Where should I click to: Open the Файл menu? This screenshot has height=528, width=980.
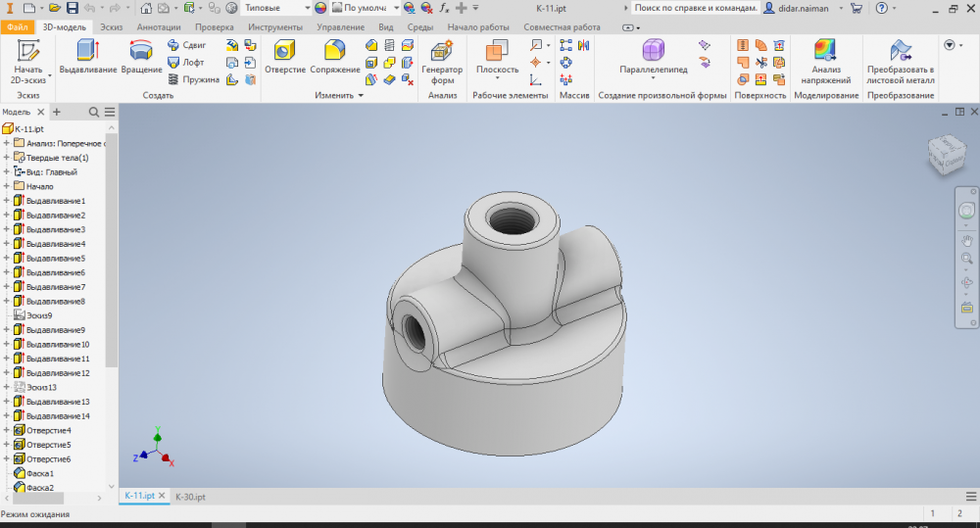pos(17,27)
